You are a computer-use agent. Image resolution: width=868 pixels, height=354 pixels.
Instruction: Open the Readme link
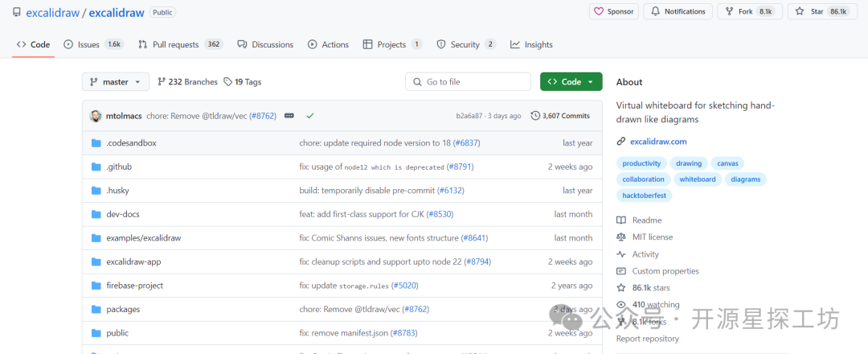tap(646, 220)
